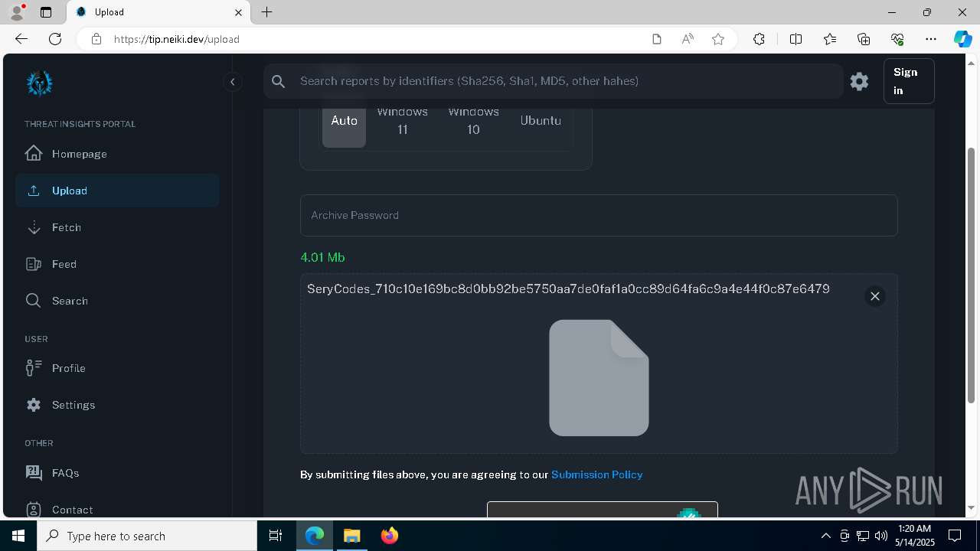Viewport: 980px width, 551px height.
Task: Remove the uploaded SeryCodes file
Action: point(874,296)
